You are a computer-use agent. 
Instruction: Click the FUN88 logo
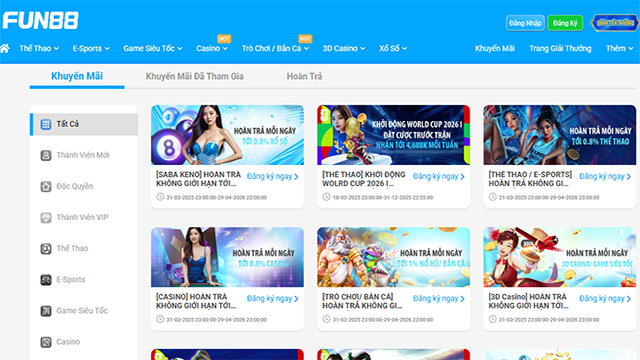[40, 20]
